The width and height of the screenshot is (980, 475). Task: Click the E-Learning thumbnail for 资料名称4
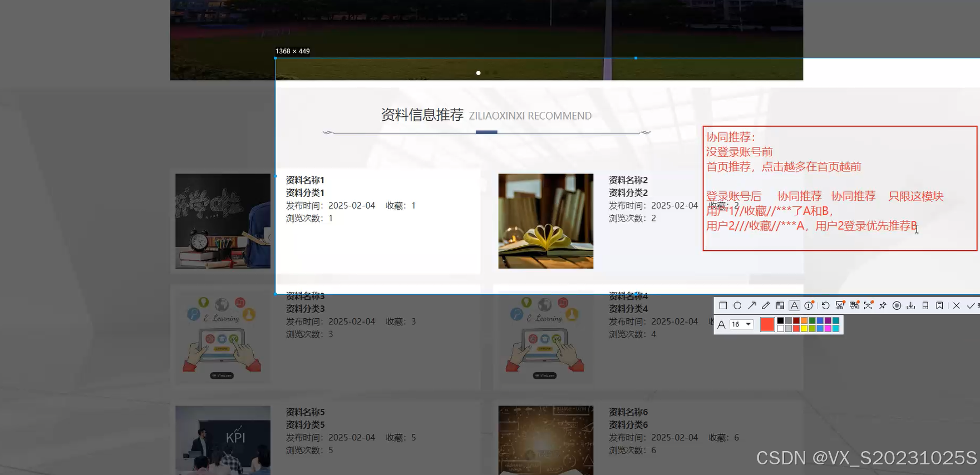tap(546, 337)
